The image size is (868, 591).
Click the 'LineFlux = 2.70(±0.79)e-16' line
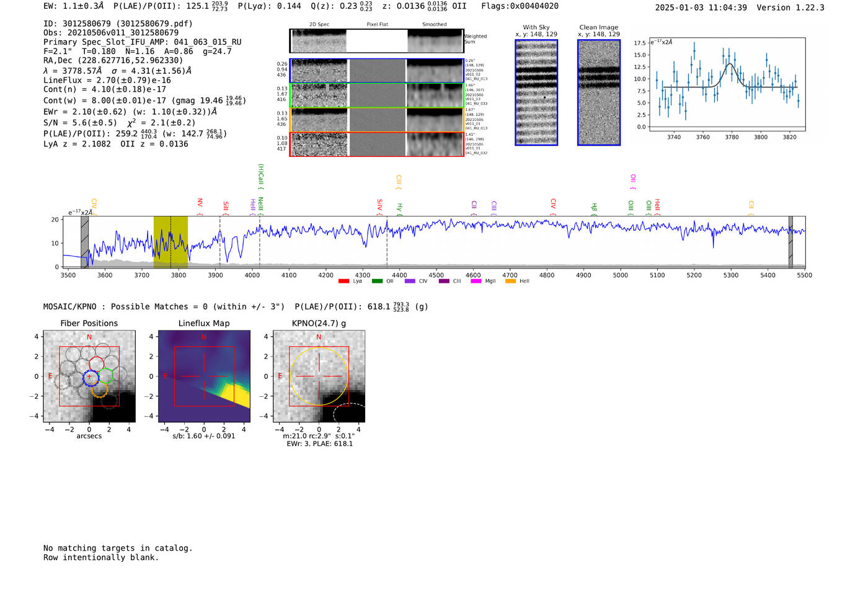(x=107, y=80)
